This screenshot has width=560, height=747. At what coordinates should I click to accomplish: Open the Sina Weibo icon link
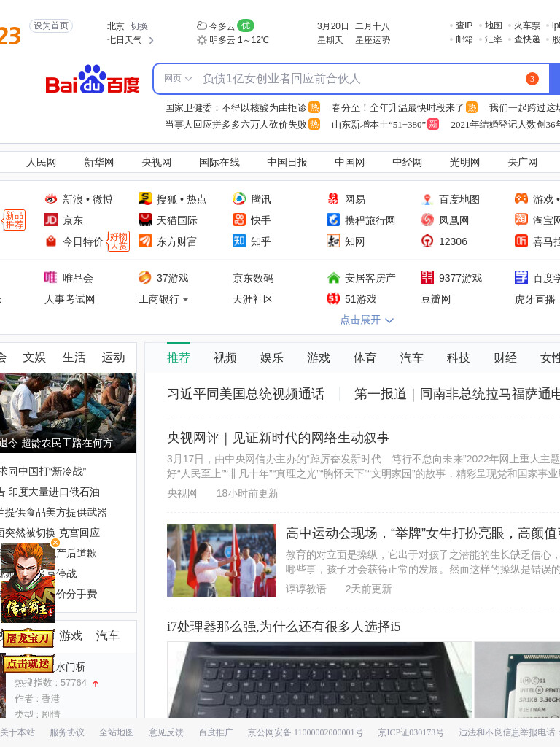coord(51,198)
